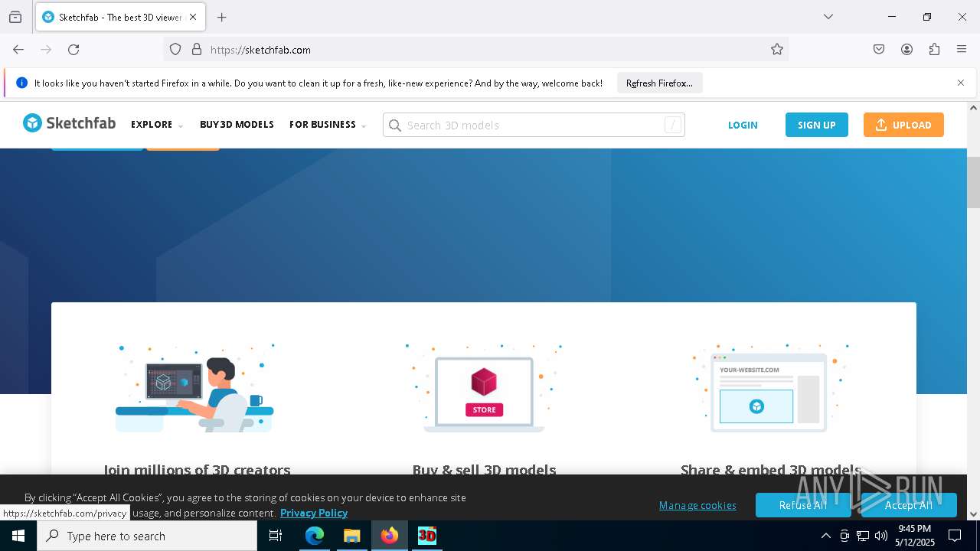Go to Sketchfab home logo
980x551 pixels.
coord(69,123)
